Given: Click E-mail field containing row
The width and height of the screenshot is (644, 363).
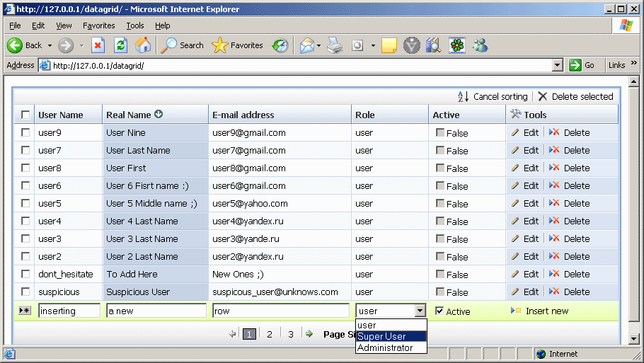Looking at the screenshot, I should click(281, 311).
